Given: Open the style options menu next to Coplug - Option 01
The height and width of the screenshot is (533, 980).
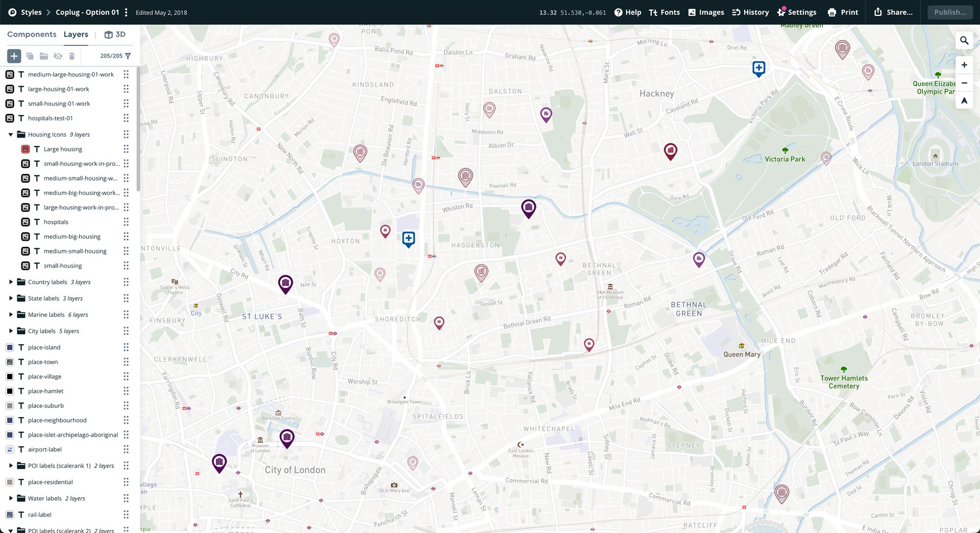Looking at the screenshot, I should tap(126, 12).
